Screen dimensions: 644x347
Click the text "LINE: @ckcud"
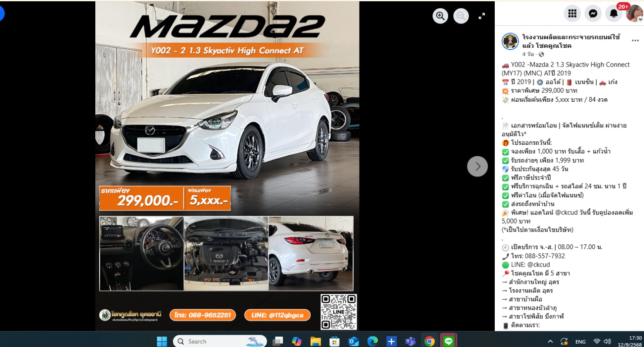tap(530, 264)
